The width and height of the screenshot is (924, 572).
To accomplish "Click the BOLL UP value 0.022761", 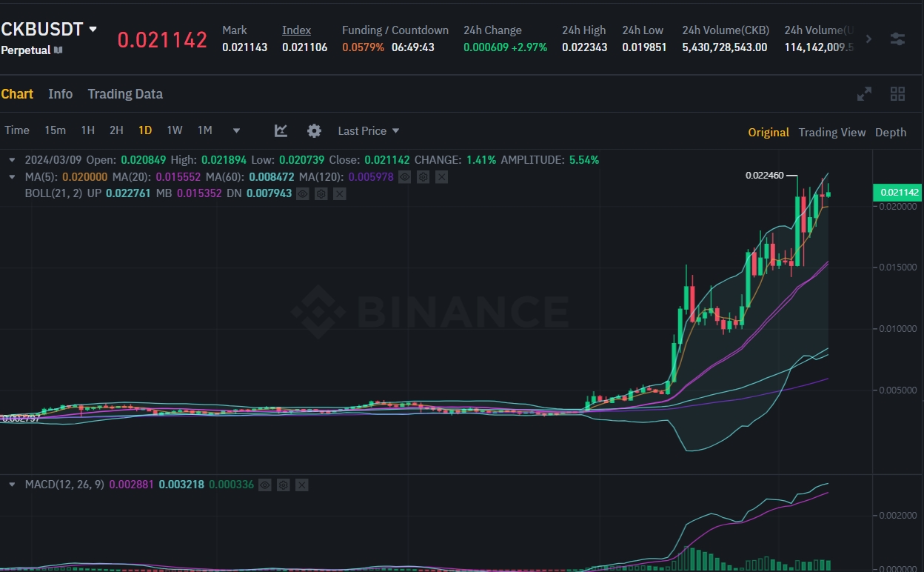I will click(128, 193).
